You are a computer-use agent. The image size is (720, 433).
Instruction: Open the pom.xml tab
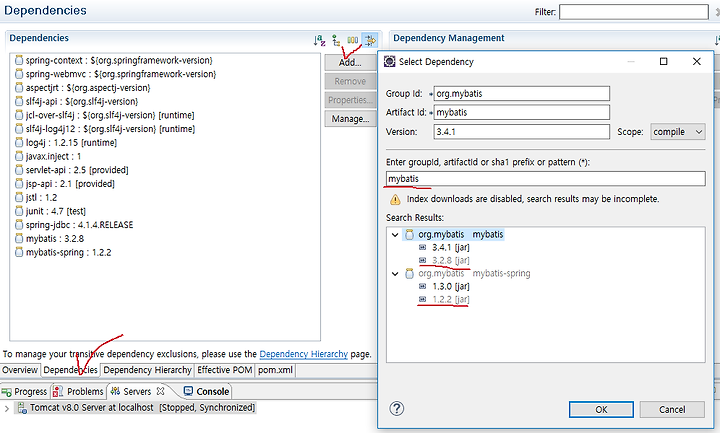275,370
